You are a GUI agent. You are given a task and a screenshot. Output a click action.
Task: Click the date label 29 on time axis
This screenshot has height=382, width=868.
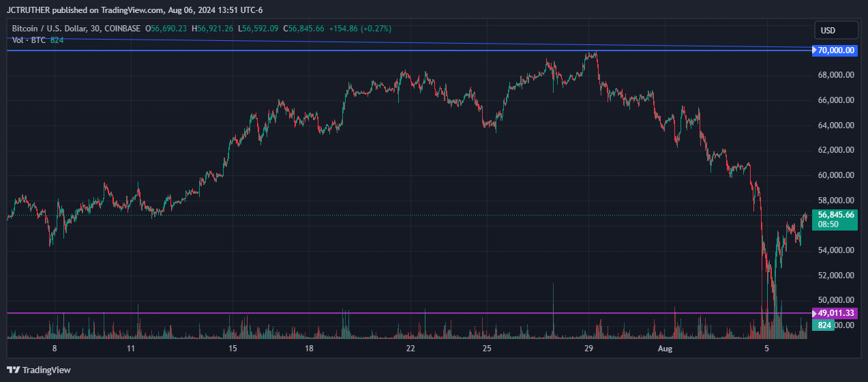click(x=590, y=349)
